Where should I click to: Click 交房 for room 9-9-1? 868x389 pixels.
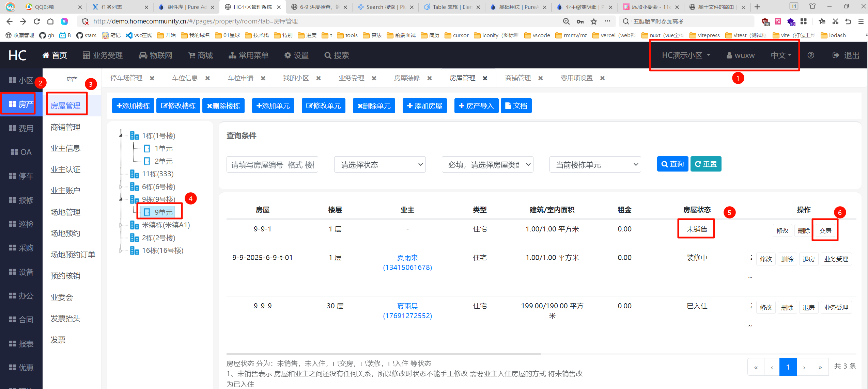[825, 231]
